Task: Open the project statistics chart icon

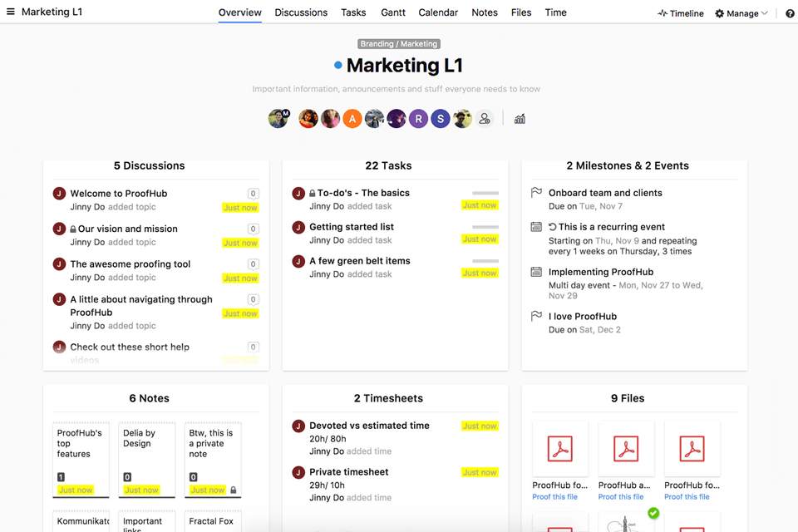Action: (520, 118)
